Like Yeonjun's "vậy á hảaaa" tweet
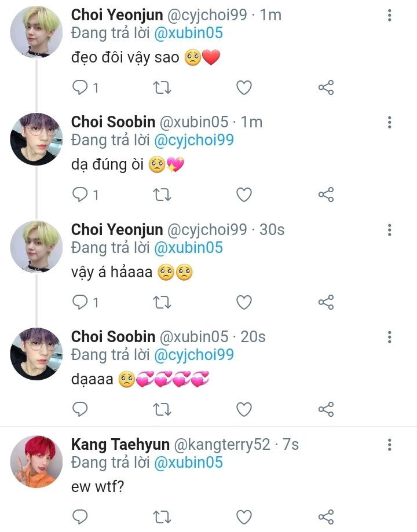The height and width of the screenshot is (532, 417). (244, 302)
